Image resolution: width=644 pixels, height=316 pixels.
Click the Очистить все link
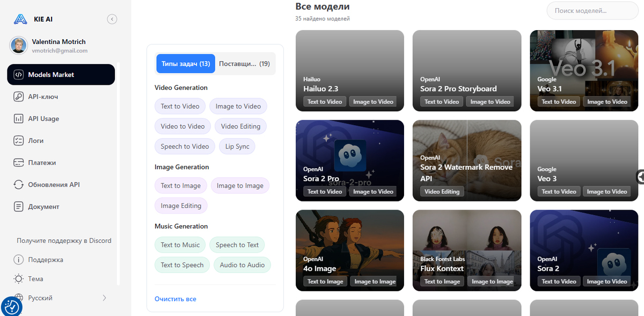pyautogui.click(x=175, y=299)
